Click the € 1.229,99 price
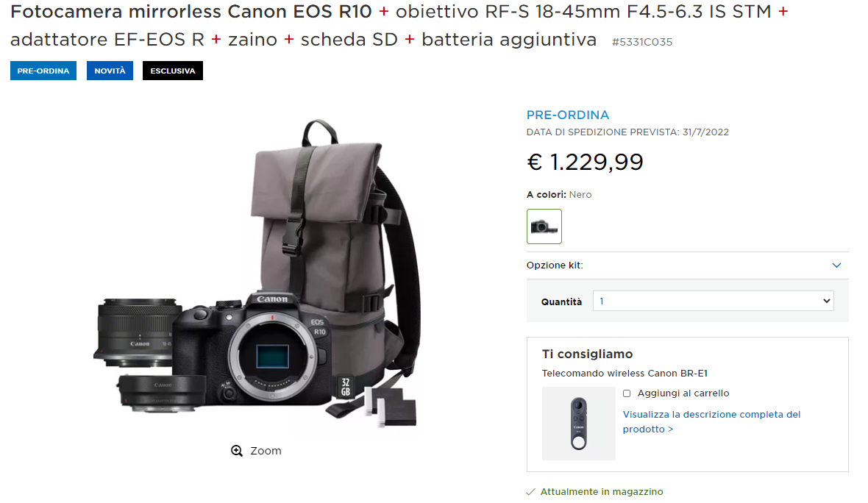 pos(585,162)
